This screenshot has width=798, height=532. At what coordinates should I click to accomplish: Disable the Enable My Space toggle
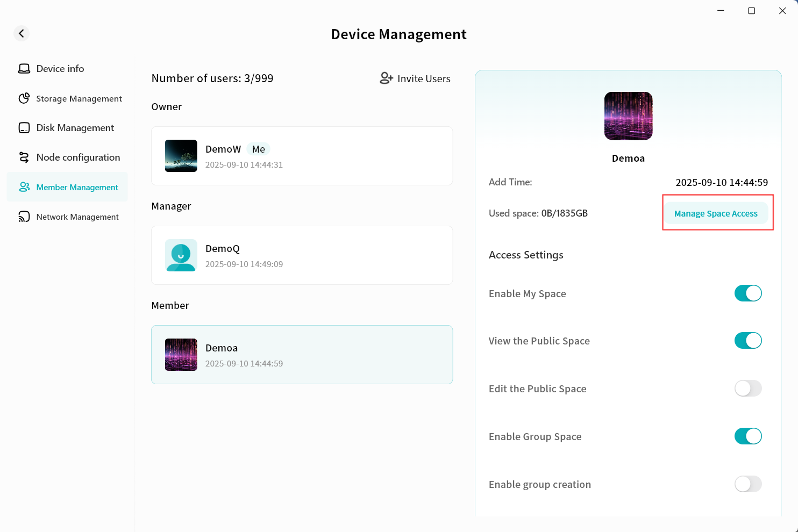748,293
